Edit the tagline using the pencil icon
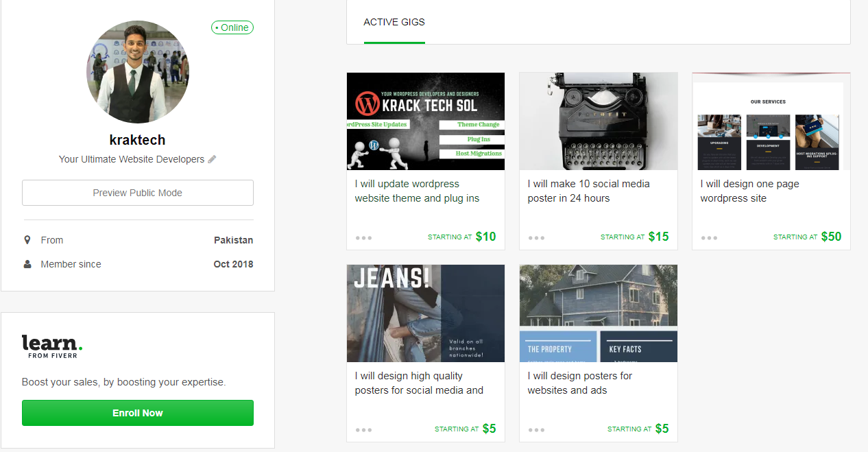Screen dimensions: 868x452 [212, 158]
